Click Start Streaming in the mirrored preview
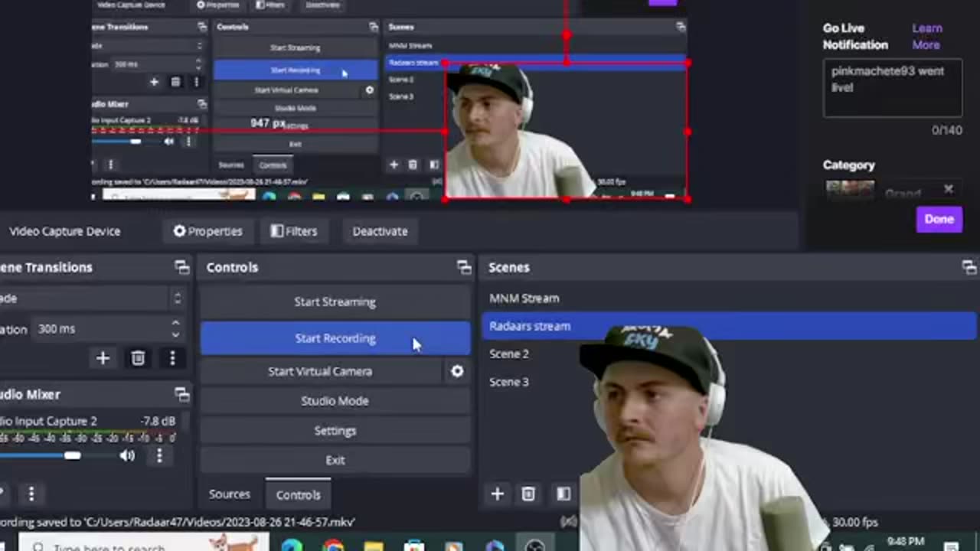This screenshot has height=551, width=980. coord(296,47)
